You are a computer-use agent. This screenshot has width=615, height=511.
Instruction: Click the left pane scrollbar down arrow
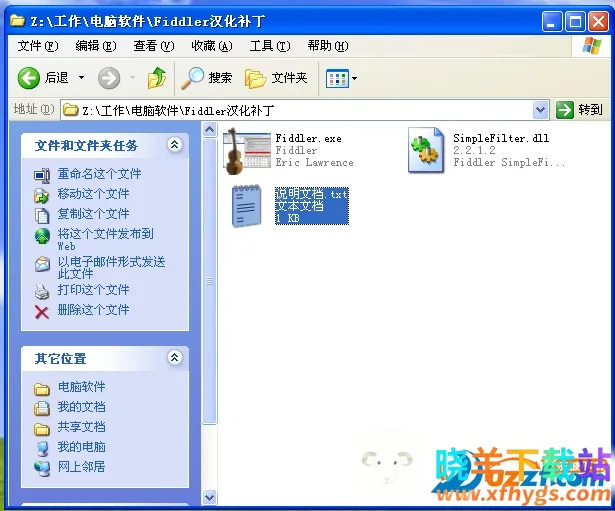209,497
